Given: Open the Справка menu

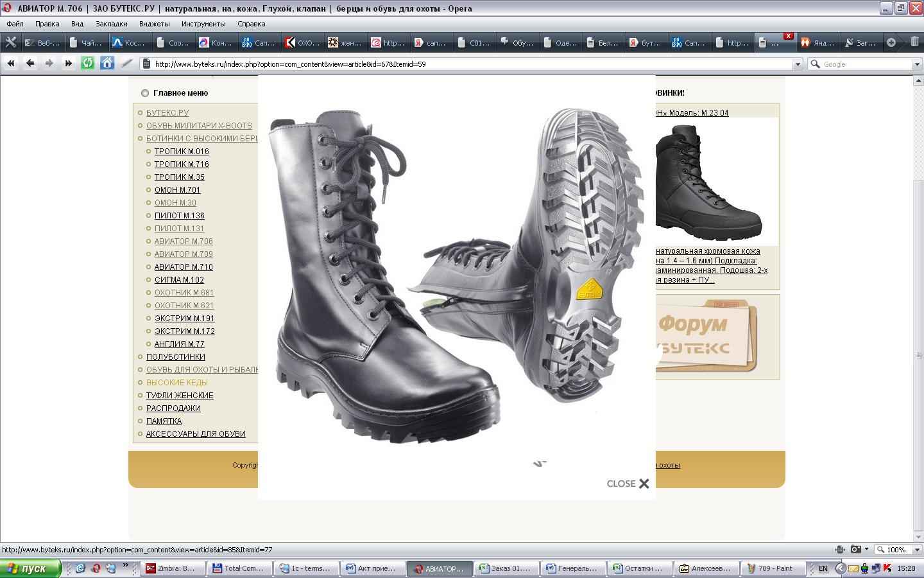Looking at the screenshot, I should [252, 24].
